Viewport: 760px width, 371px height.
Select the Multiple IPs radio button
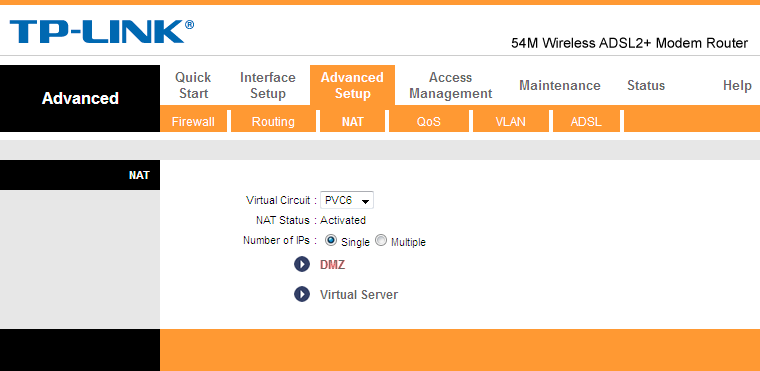pos(381,241)
